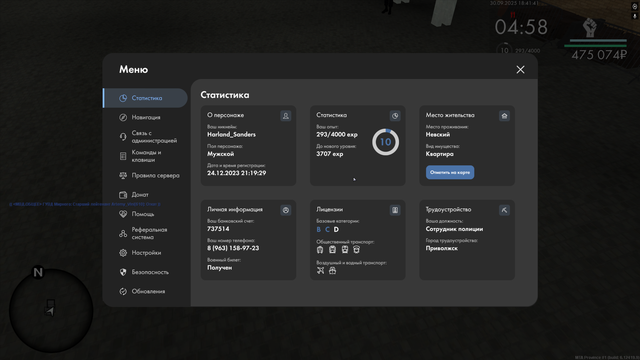Image resolution: width=640 pixels, height=360 pixels.
Task: Click license category D
Action: (336, 229)
